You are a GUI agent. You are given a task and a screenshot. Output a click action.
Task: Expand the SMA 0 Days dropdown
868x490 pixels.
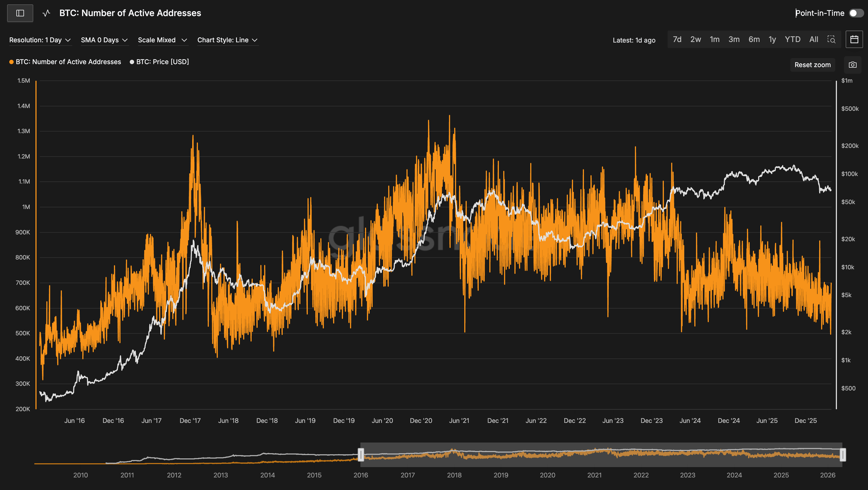[x=104, y=40]
